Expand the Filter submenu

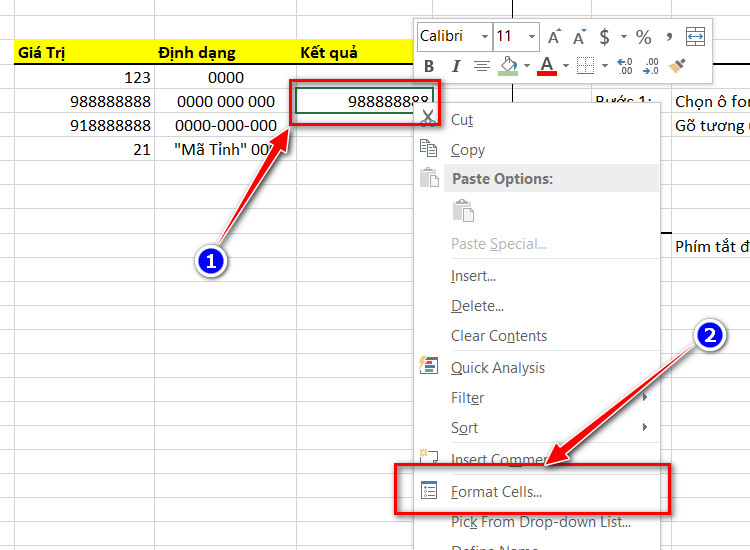(x=538, y=397)
